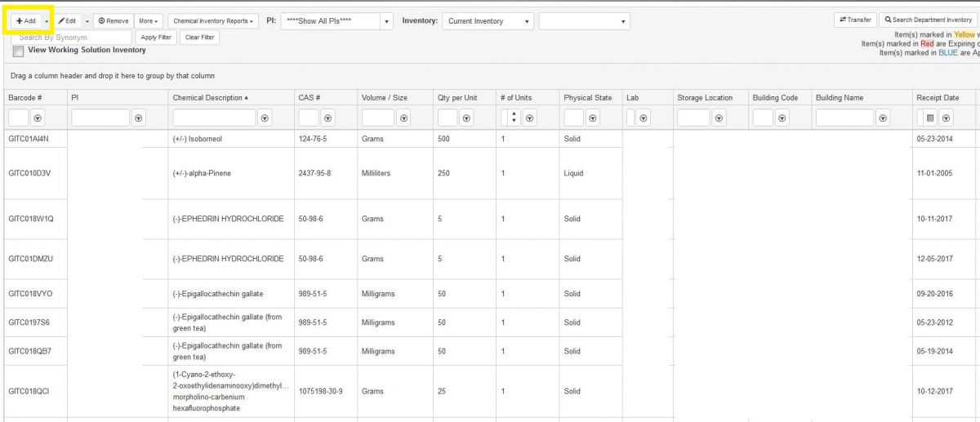The height and width of the screenshot is (422, 980).
Task: Open the Chemical Description filter operator icon
Action: tap(265, 118)
